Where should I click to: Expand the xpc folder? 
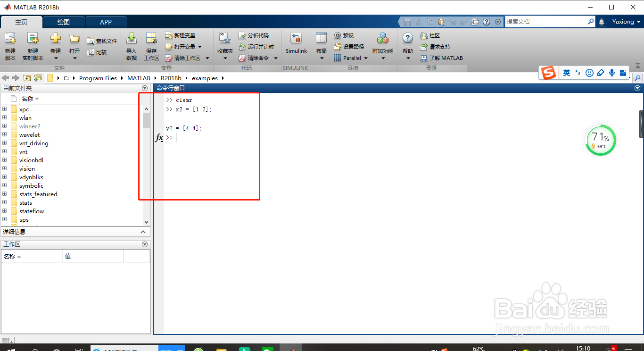point(5,109)
